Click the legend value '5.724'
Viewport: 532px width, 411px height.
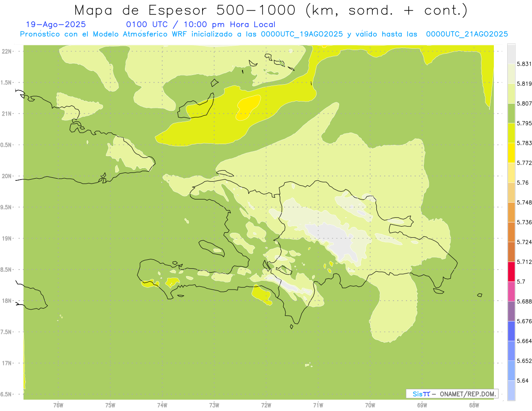pos(524,242)
